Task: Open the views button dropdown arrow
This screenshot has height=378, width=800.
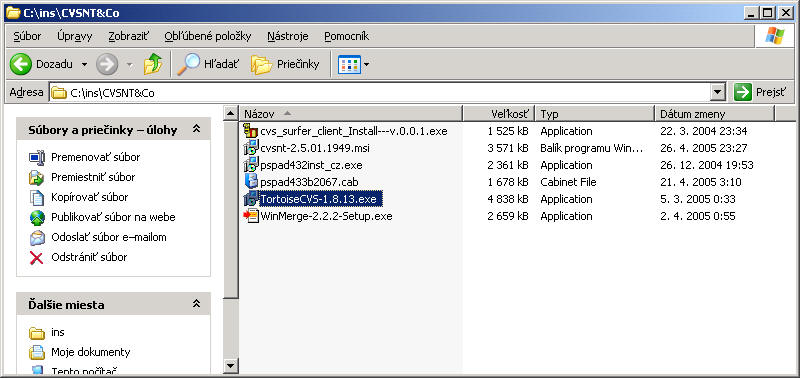Action: [366, 65]
